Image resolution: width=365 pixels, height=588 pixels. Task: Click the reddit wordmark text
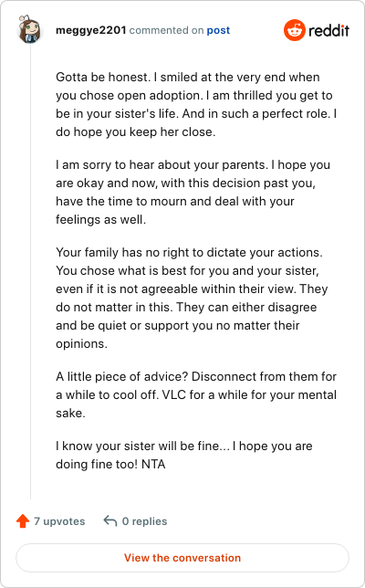click(328, 30)
